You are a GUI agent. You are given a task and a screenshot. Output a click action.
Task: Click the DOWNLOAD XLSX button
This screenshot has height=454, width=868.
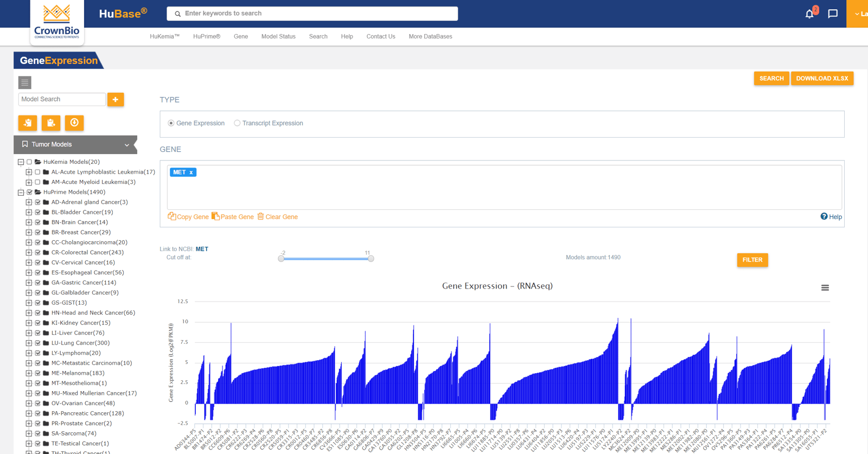822,79
